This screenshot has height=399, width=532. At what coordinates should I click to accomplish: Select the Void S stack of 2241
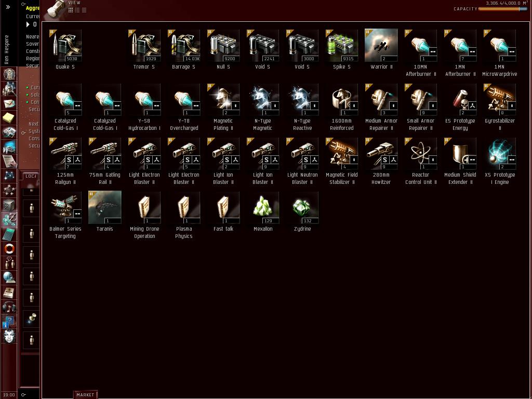[x=262, y=49]
